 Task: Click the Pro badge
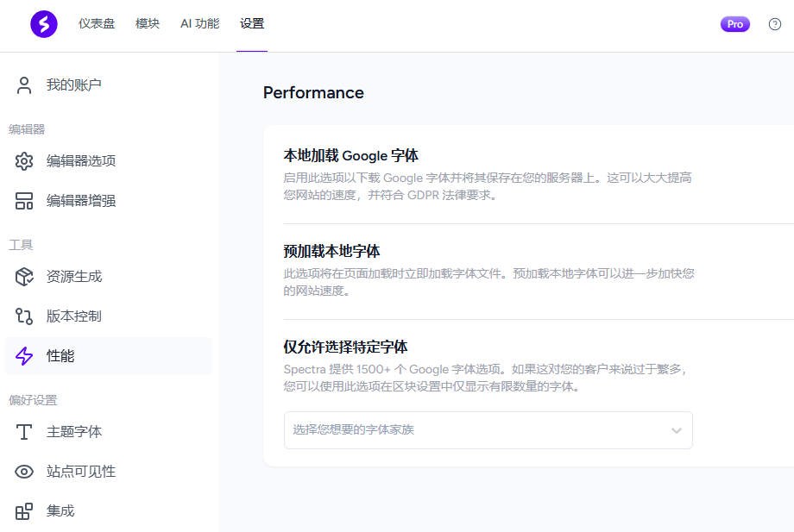click(x=734, y=24)
